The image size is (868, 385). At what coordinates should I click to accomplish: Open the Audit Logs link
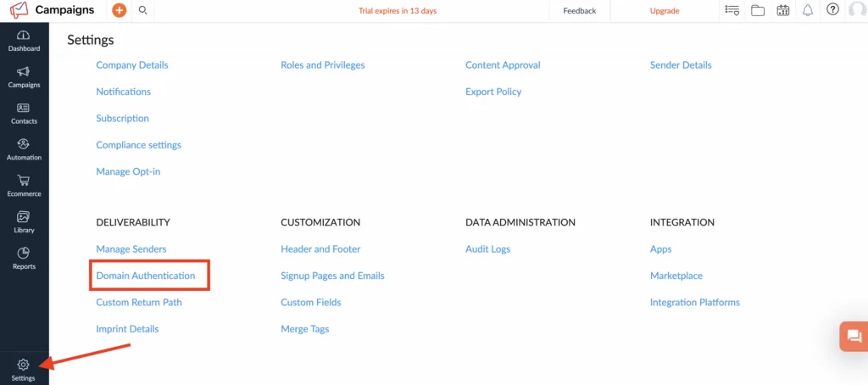pyautogui.click(x=487, y=248)
